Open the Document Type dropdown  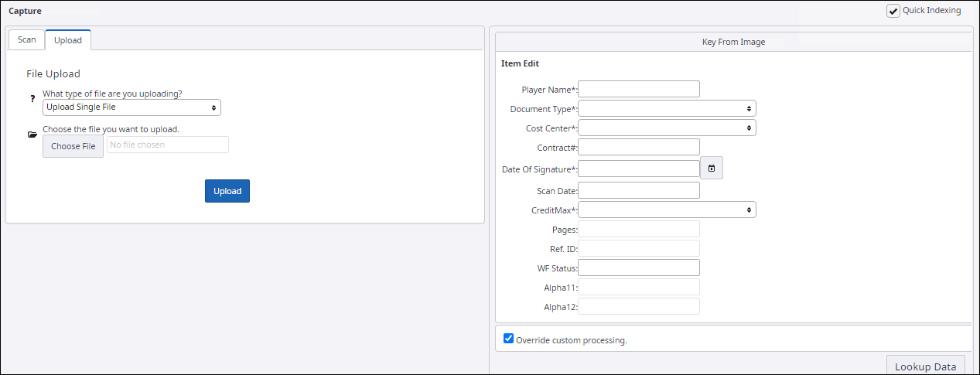667,108
